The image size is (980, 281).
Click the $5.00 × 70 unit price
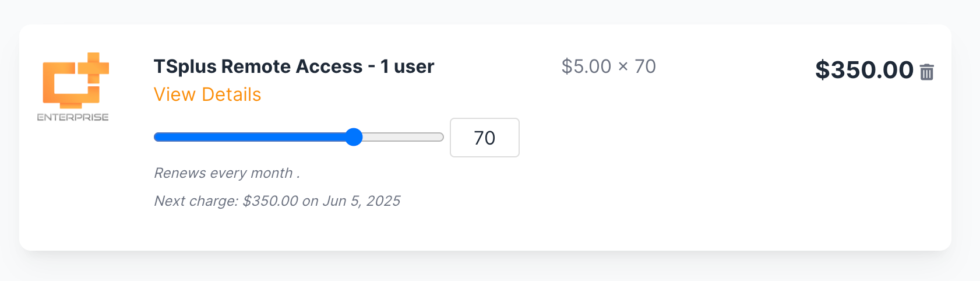[x=609, y=66]
